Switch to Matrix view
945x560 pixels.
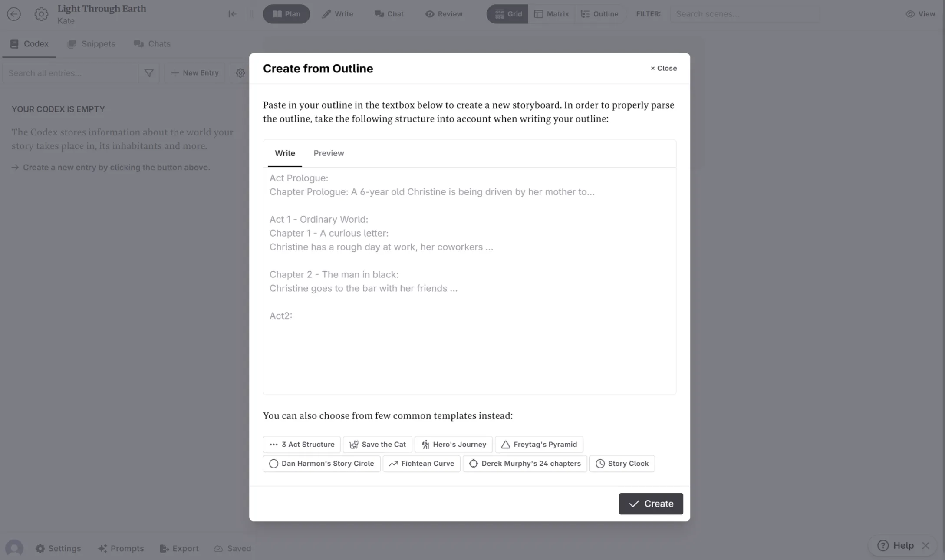pos(551,14)
